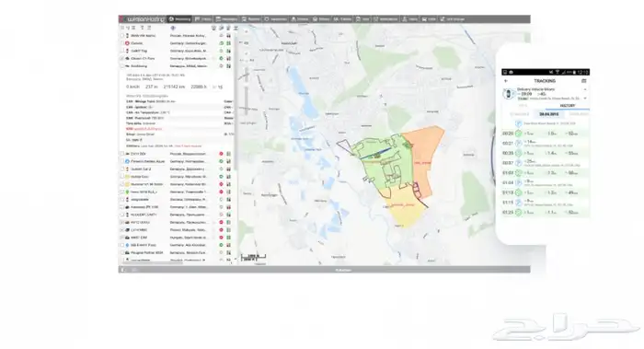The height and width of the screenshot is (349, 644).
Task: Click chart icon in Peugeot Partner row
Action: pos(229,252)
